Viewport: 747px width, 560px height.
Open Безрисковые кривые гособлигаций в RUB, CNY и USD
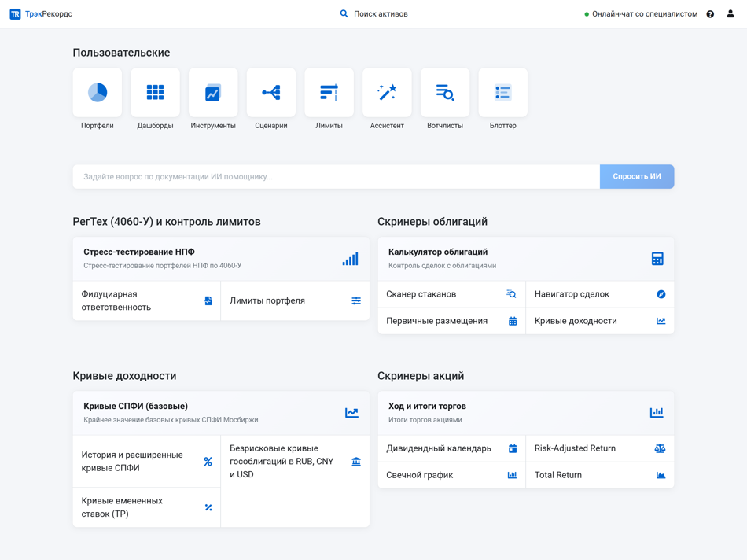point(296,462)
